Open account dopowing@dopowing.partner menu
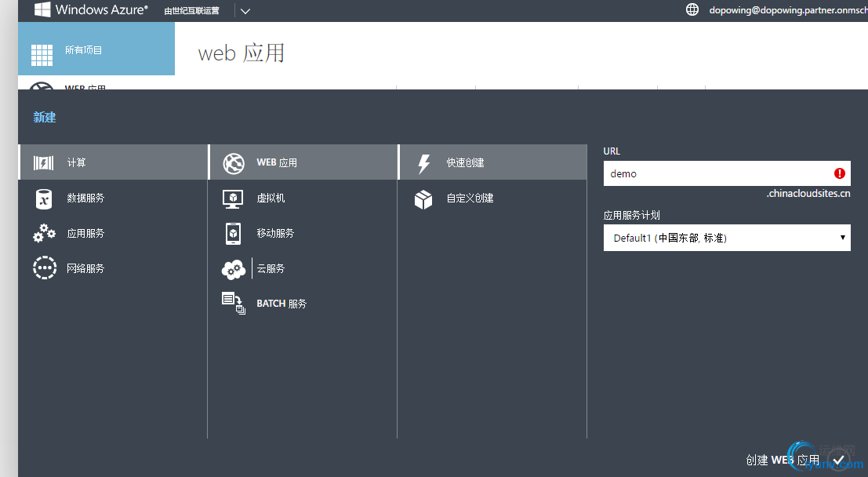The width and height of the screenshot is (868, 477). tap(788, 10)
